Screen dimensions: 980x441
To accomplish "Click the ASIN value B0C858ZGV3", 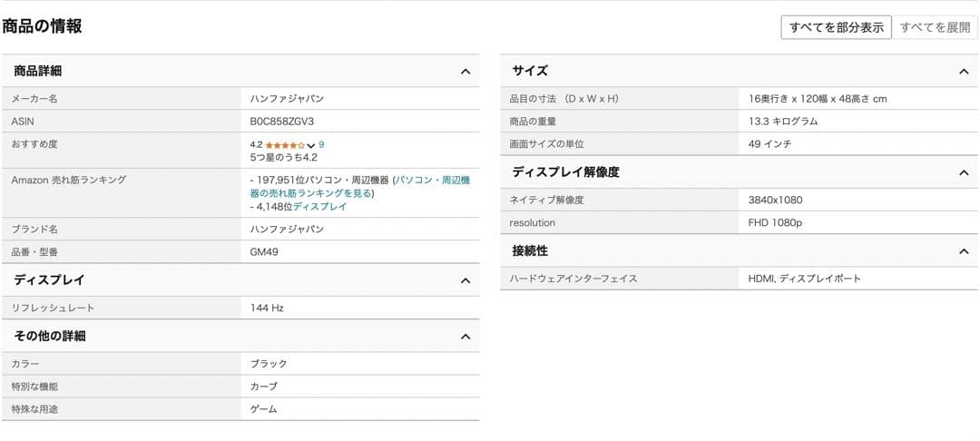I will click(x=282, y=121).
